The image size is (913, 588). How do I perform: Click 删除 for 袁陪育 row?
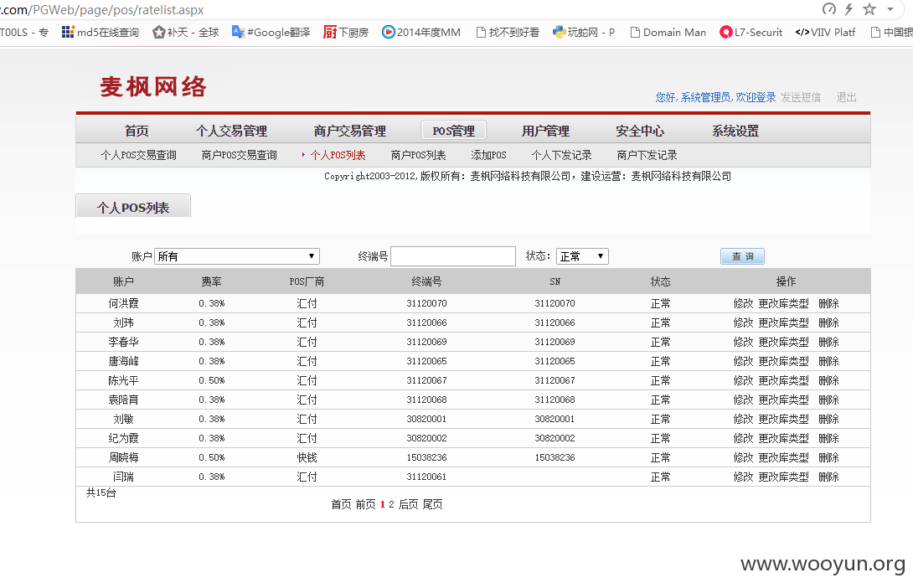click(x=828, y=400)
